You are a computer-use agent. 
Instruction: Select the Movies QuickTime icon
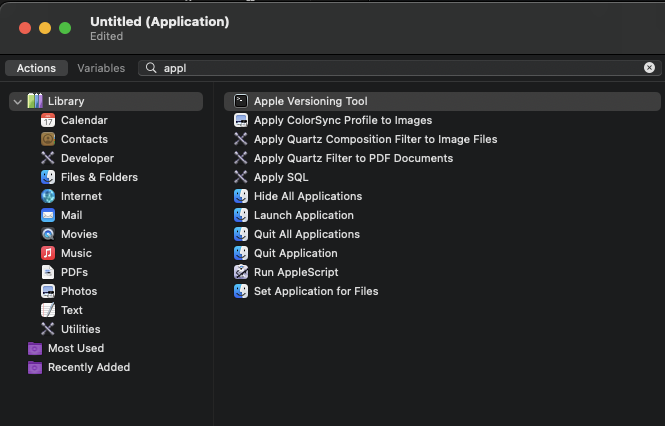tap(48, 234)
